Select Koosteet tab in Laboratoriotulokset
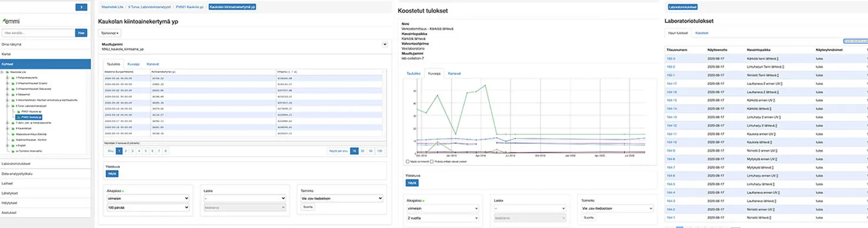The height and width of the screenshot is (228, 868). (x=702, y=33)
